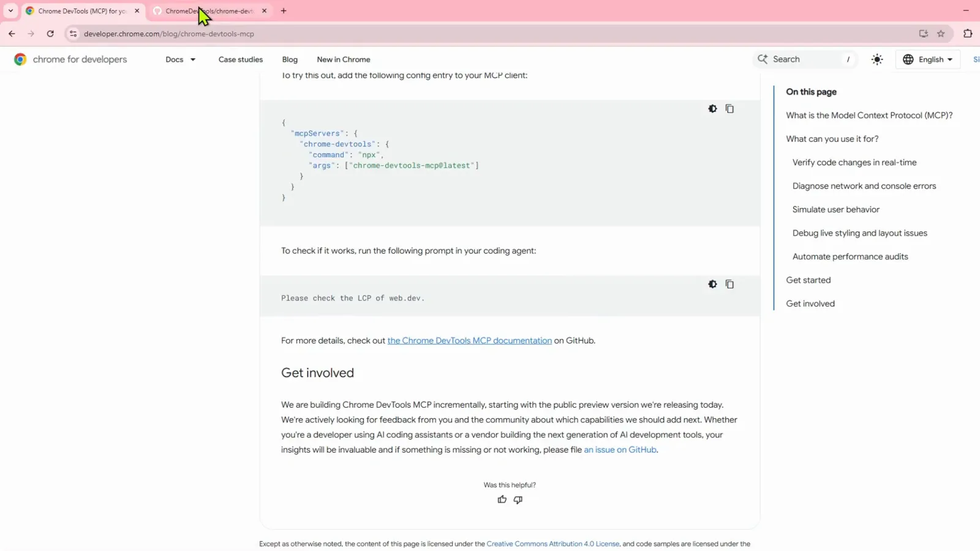This screenshot has height=551, width=980.
Task: Toggle dark code theme on mcpServers snippet
Action: click(x=712, y=108)
